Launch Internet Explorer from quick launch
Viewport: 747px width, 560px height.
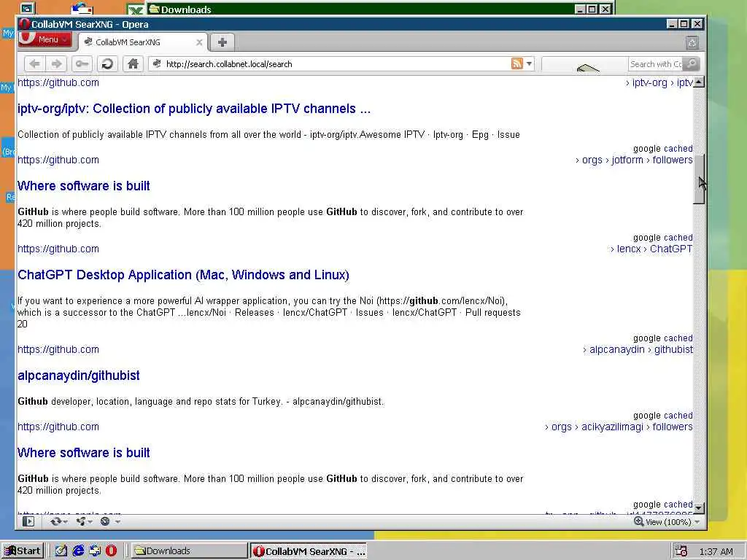78,551
